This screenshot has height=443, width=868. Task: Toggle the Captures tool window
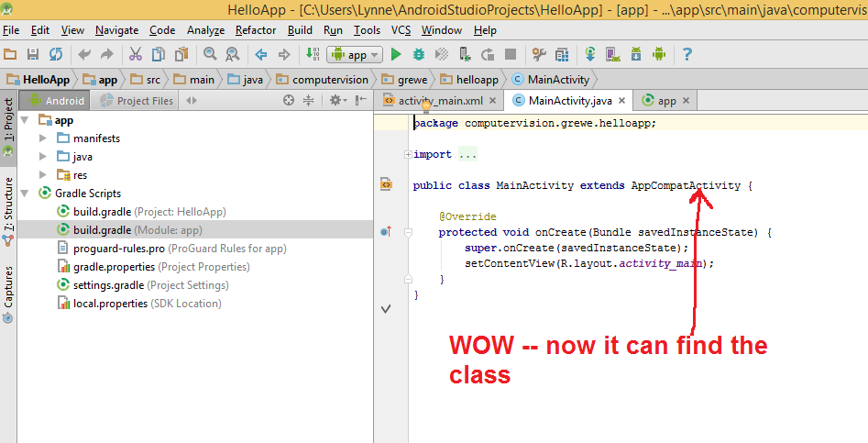pyautogui.click(x=8, y=287)
